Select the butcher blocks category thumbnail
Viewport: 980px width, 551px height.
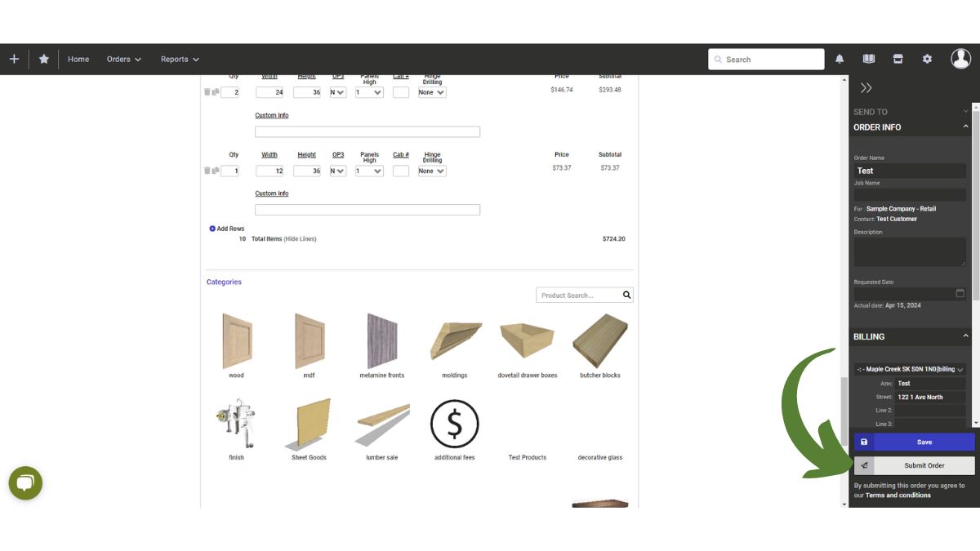point(600,340)
